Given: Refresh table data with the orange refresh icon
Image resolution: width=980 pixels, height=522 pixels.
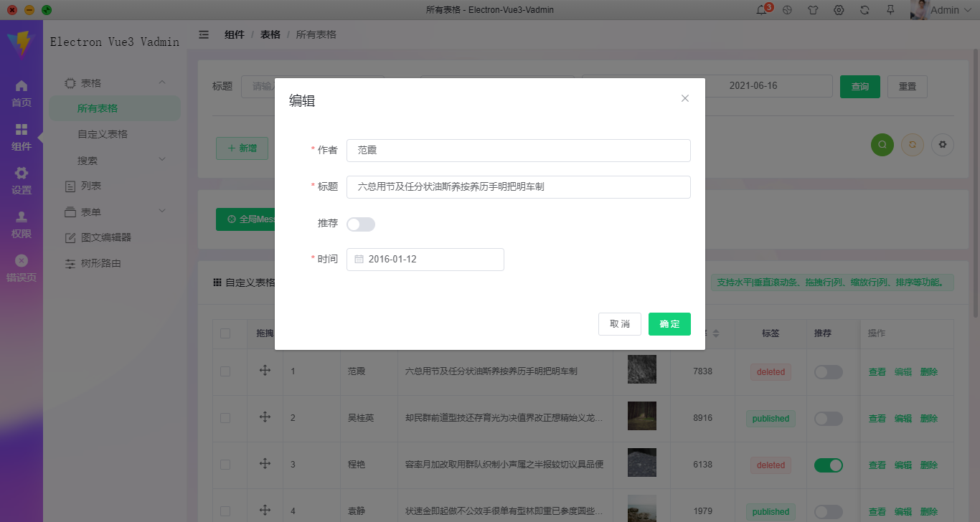Looking at the screenshot, I should 912,145.
